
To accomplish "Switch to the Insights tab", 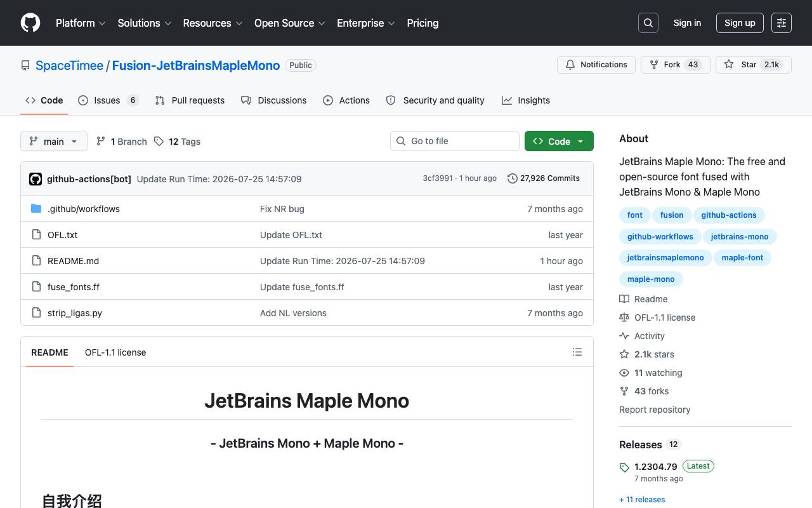I will coord(526,100).
